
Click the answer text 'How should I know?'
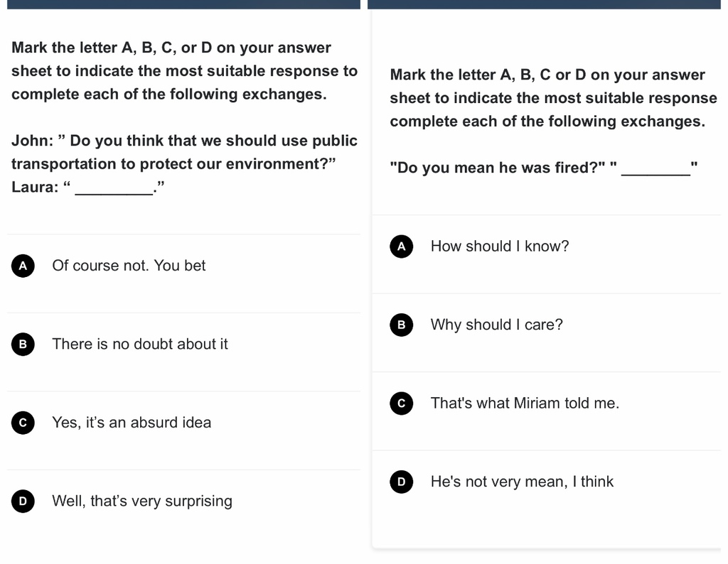500,246
